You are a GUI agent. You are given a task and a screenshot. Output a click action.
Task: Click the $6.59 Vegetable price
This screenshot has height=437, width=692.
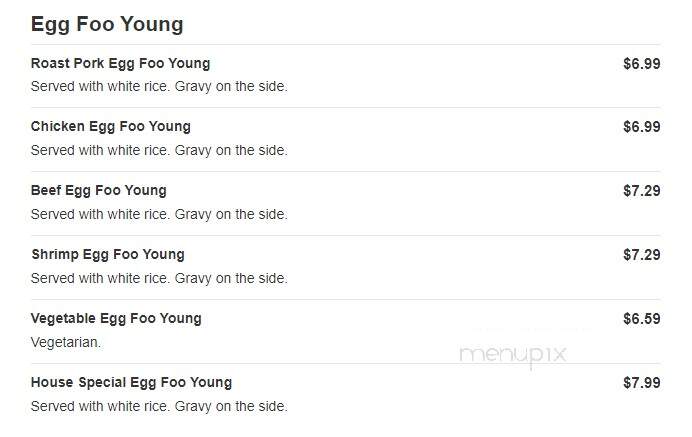coord(642,319)
